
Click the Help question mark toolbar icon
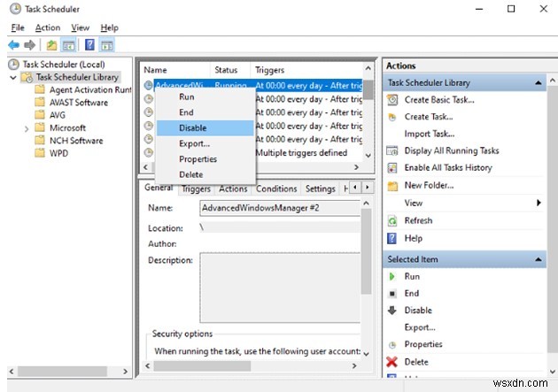tap(89, 45)
